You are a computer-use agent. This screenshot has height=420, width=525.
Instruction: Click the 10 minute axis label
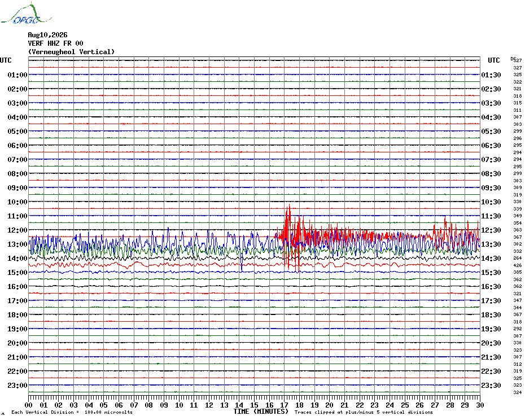(179, 405)
